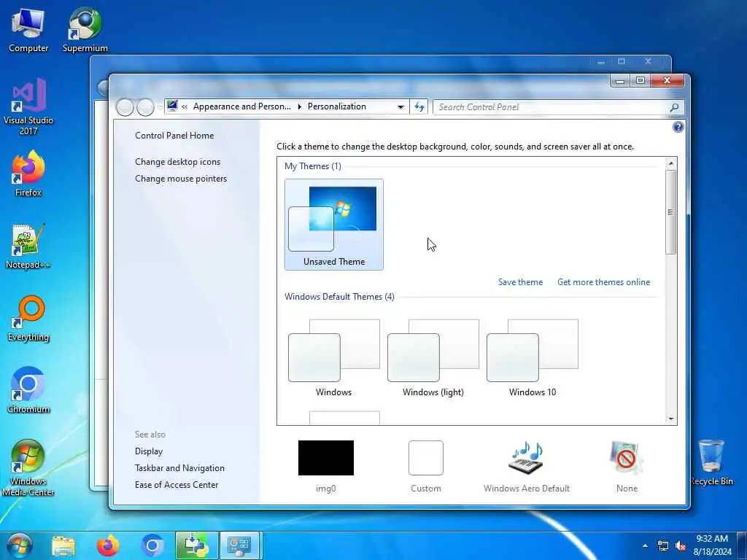The image size is (747, 560).
Task: Open Control Panel Home link
Action: pos(174,135)
